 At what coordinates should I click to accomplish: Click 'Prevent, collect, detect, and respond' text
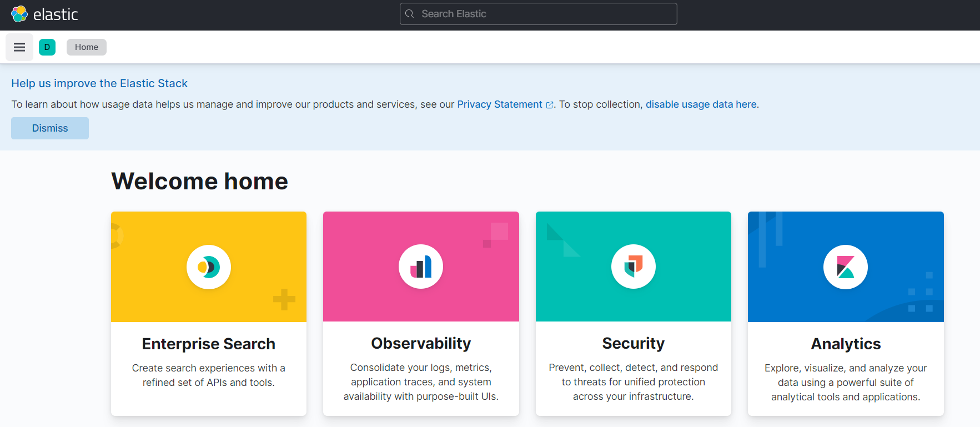pyautogui.click(x=634, y=382)
